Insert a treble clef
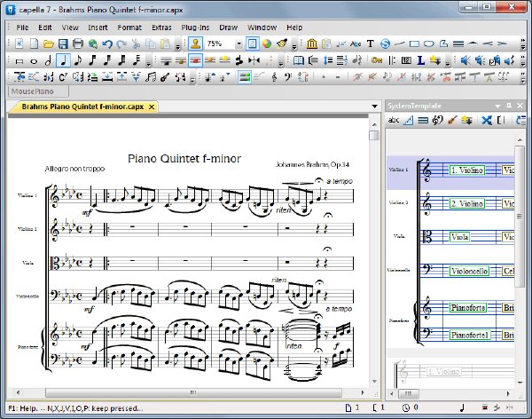Screen dimensions: 532x419 (274, 77)
